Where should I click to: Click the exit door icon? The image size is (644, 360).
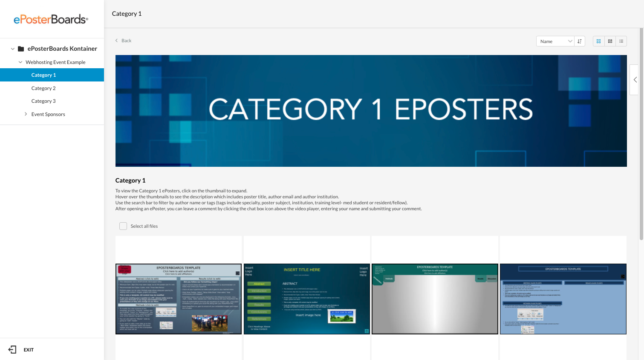pyautogui.click(x=12, y=350)
